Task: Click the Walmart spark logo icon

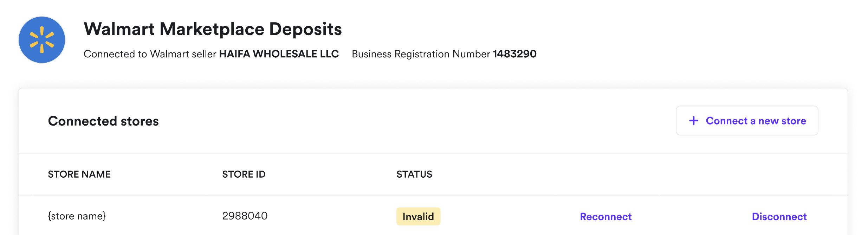Action: click(x=42, y=40)
